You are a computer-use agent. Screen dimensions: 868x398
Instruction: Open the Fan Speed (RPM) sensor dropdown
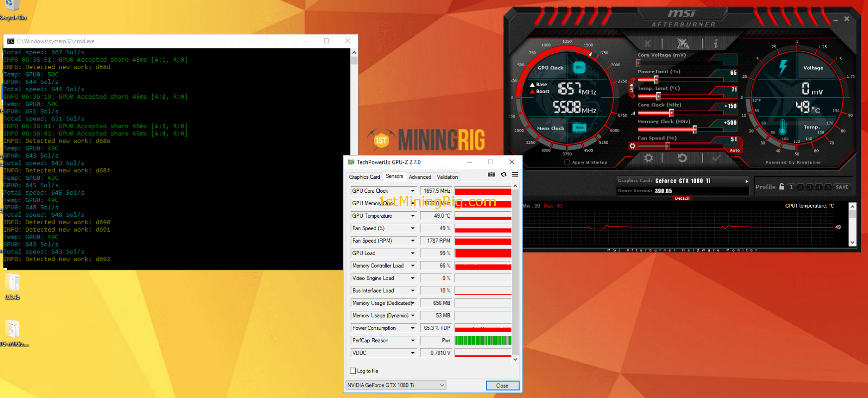click(x=413, y=241)
